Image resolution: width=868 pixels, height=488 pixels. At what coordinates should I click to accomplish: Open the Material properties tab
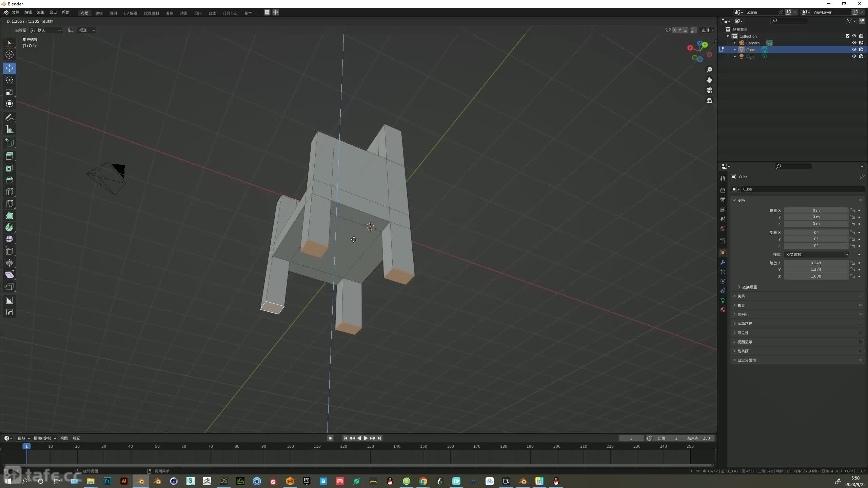coord(723,310)
